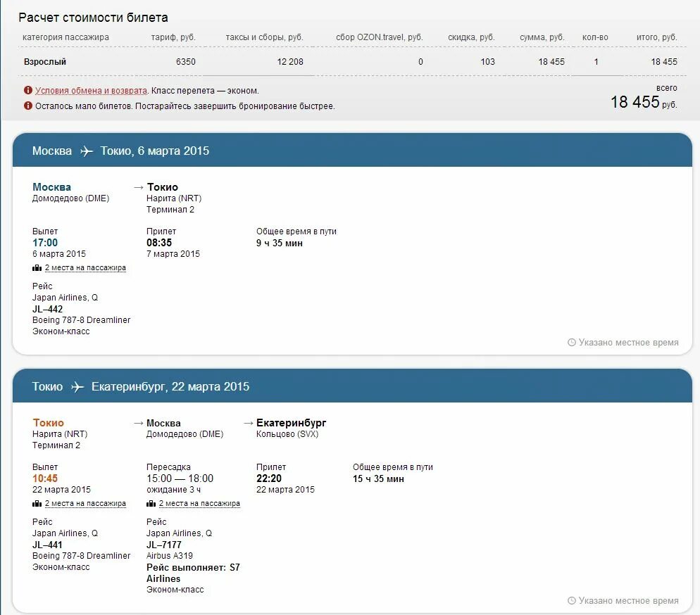
Task: Click the arrival time 22:20
Action: click(x=269, y=478)
